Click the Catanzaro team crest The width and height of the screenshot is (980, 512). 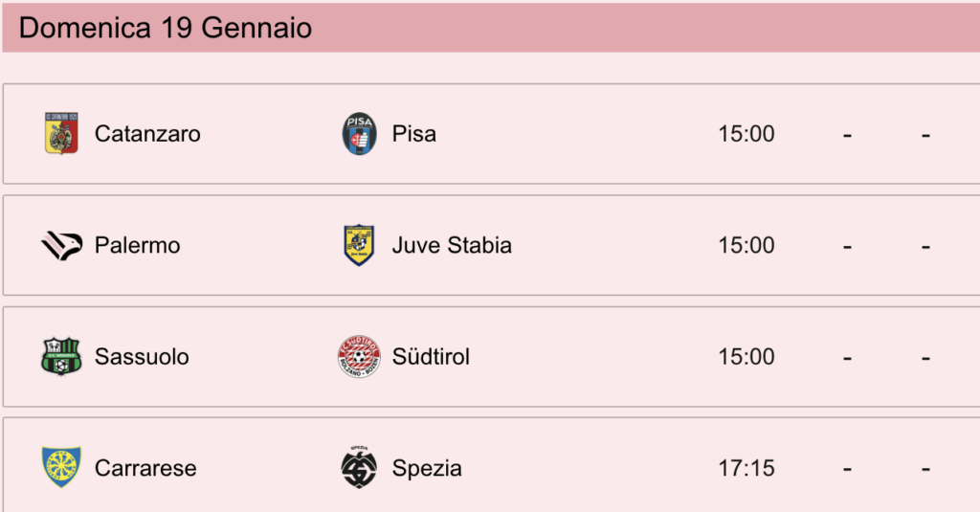point(61,133)
